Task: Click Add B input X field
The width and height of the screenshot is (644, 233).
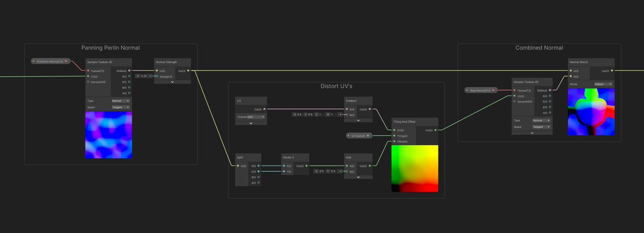Action: tap(320, 171)
